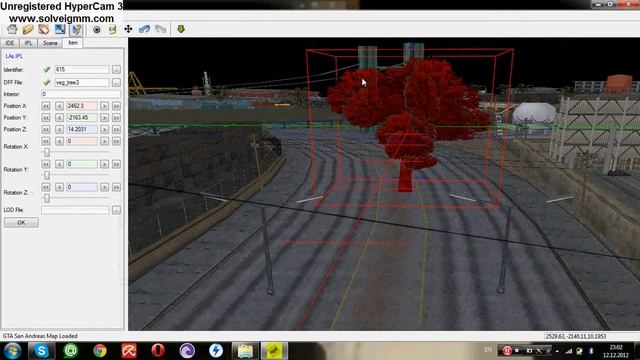Click the Rotation X value field
The height and width of the screenshot is (360, 640).
point(82,141)
